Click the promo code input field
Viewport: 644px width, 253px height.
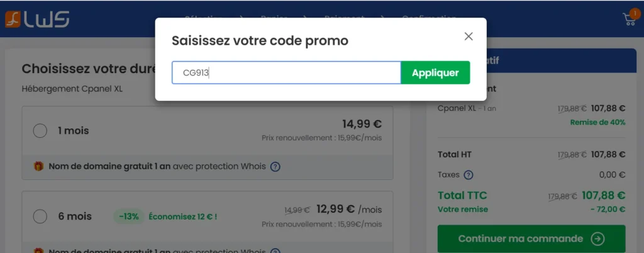pyautogui.click(x=286, y=72)
